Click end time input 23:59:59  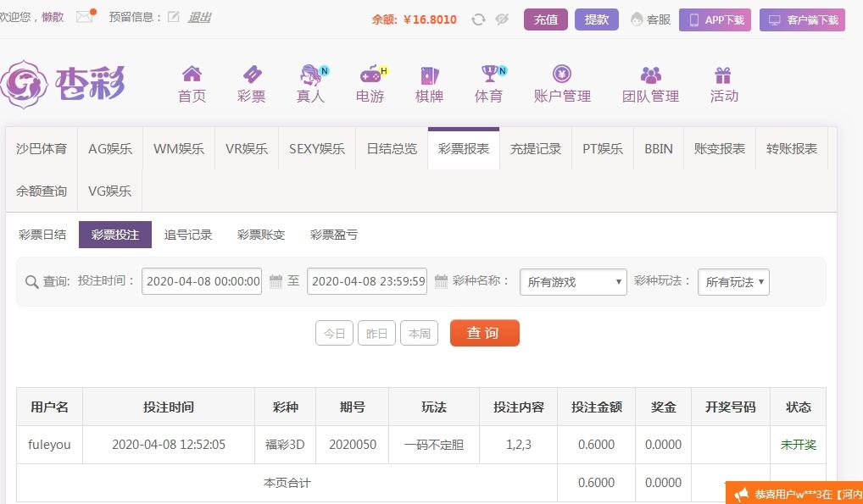(366, 281)
